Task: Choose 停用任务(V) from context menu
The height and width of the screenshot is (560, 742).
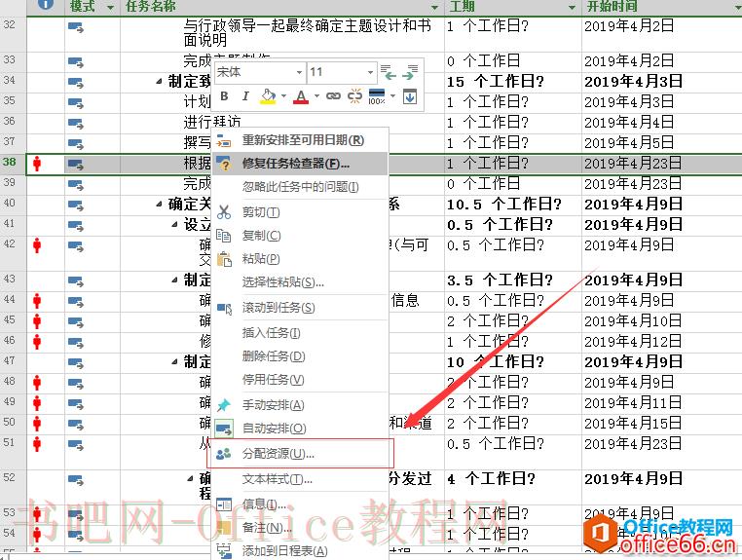Action: [300, 380]
